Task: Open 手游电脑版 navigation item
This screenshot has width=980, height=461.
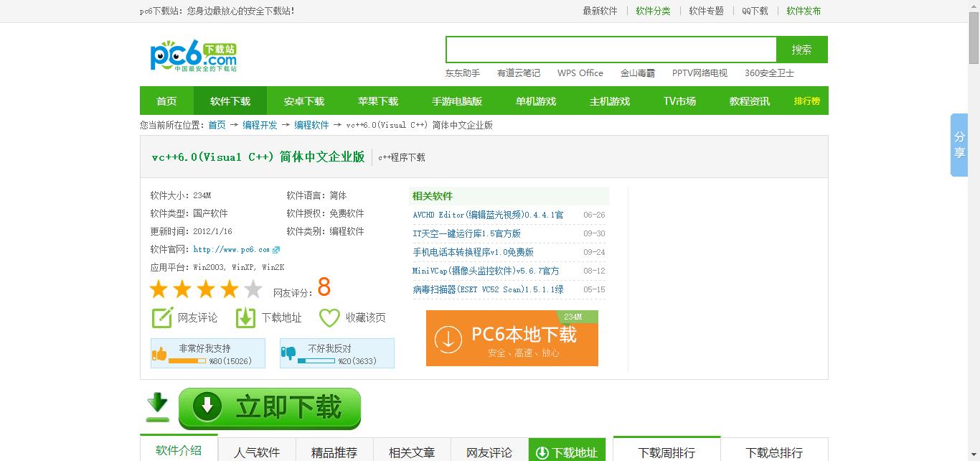Action: [457, 101]
